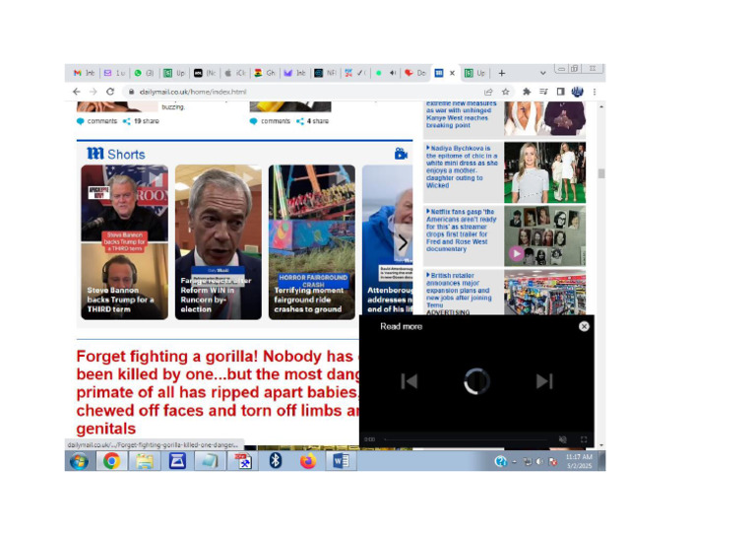Open the horror fairground crash short
Viewport: 756px width, 535px height.
coord(312,242)
